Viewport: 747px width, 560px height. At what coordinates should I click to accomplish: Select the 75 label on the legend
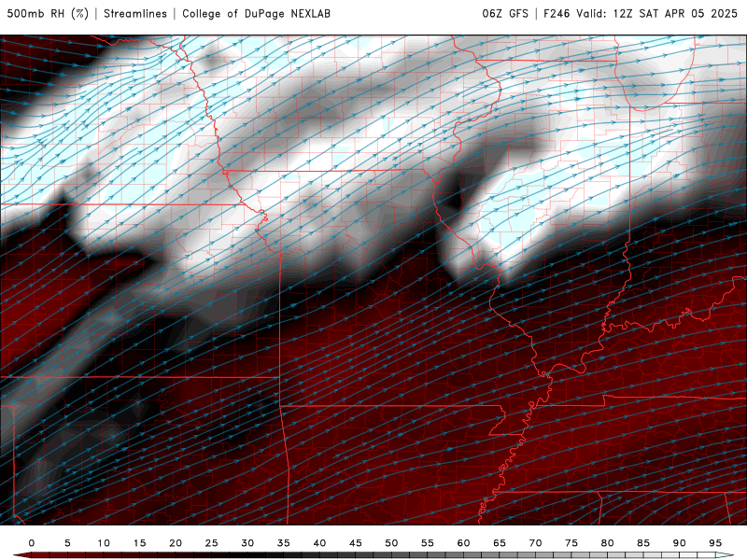pos(571,543)
